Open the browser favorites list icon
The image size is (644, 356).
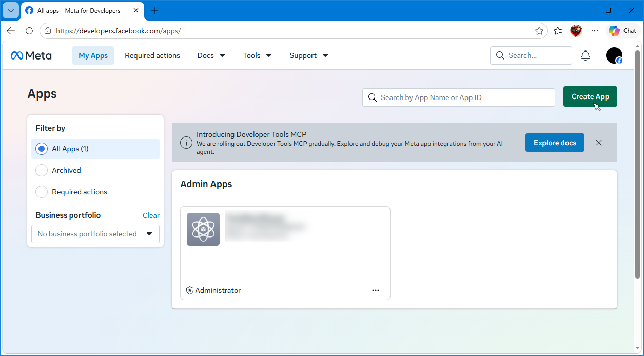pos(558,31)
